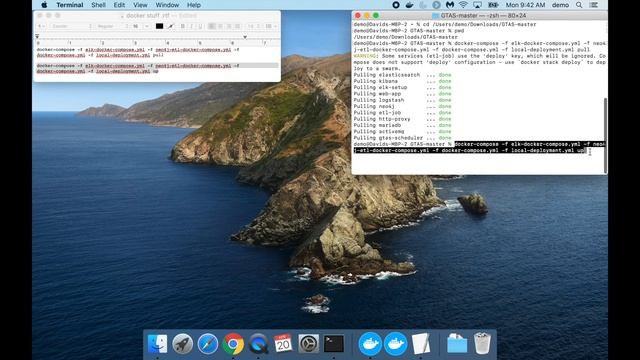Open the first Docker whale Dock icon

point(370,344)
